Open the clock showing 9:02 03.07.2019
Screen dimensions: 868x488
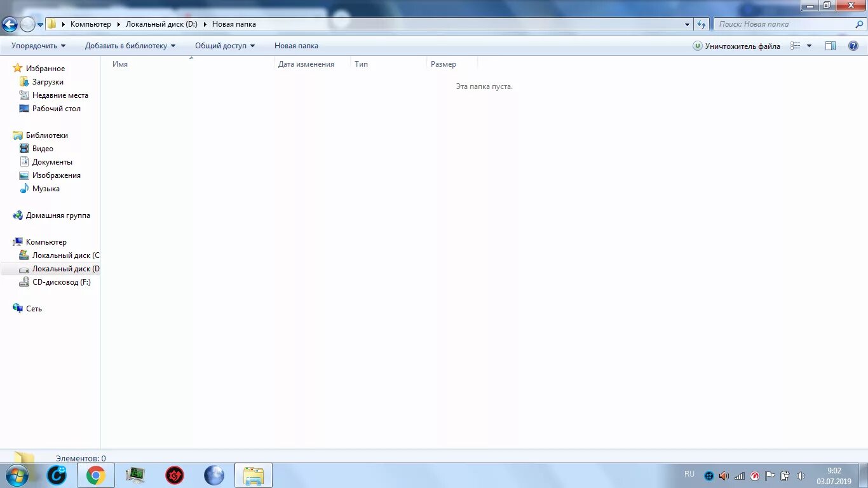coord(834,476)
